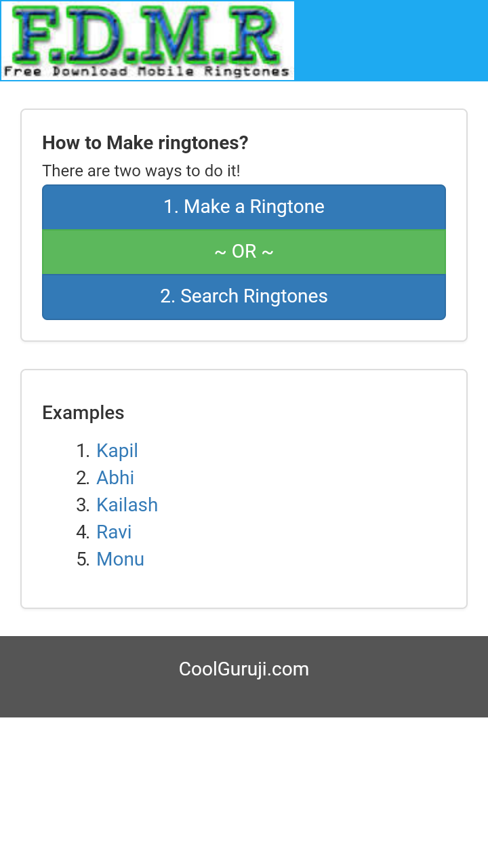This screenshot has height=868, width=488.
Task: Open the '1. Make a Ringtone' option
Action: tap(244, 207)
